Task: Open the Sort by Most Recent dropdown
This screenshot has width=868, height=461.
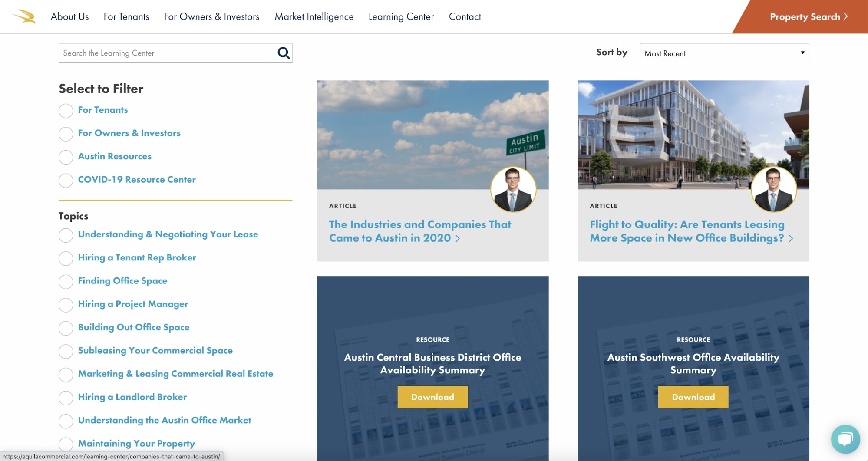Action: click(x=724, y=53)
